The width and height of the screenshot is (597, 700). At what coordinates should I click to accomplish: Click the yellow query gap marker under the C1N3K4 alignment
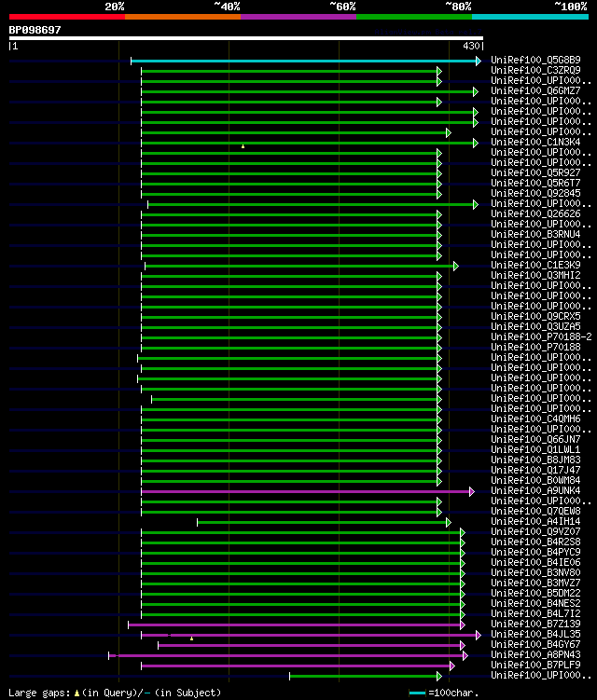point(243,146)
